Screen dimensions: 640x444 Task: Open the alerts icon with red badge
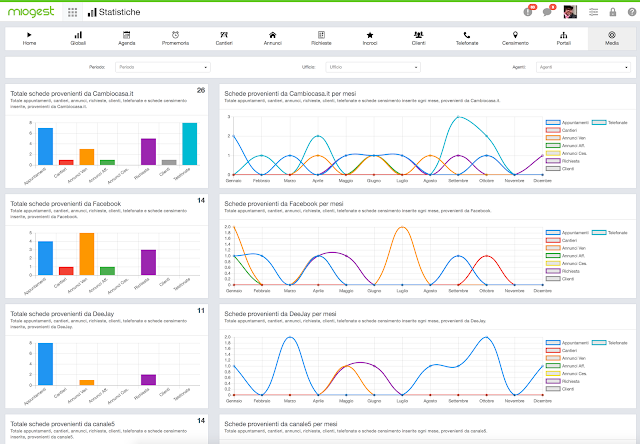tap(528, 12)
